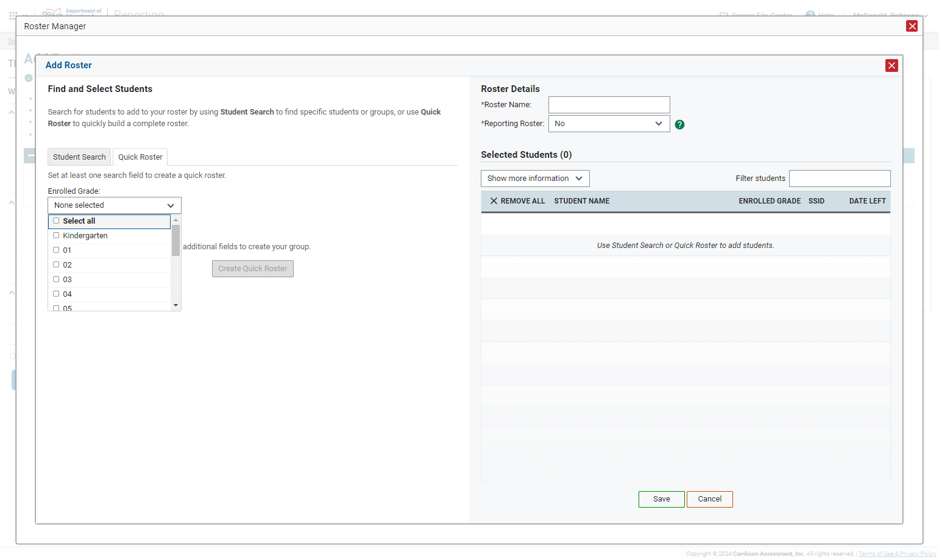Sort by the Date Left column header

click(867, 201)
